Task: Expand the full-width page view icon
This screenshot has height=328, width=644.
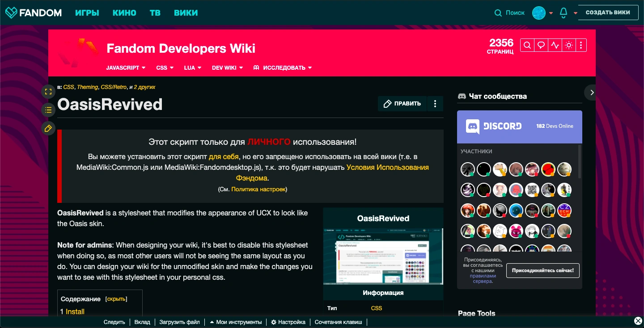Action: coord(48,92)
